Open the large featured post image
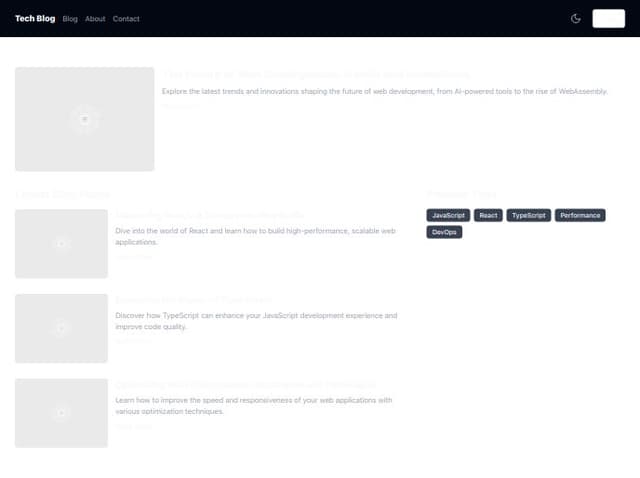The image size is (640, 478). pyautogui.click(x=85, y=119)
